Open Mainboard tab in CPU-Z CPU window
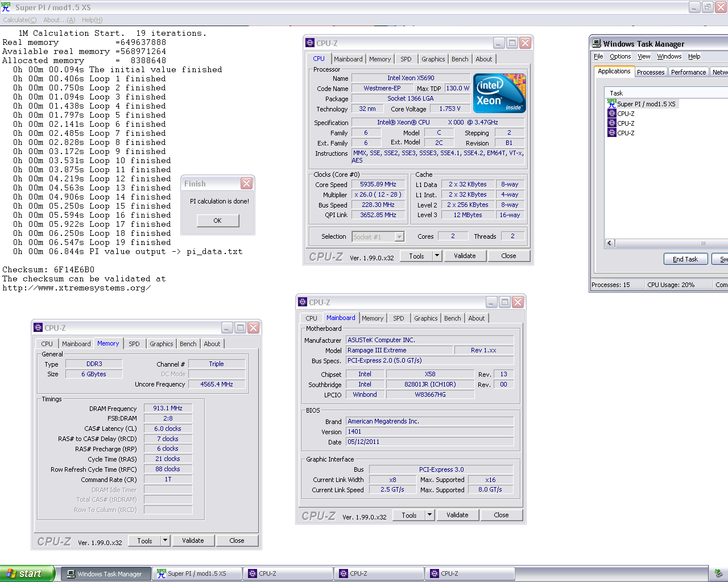The width and height of the screenshot is (728, 582). click(348, 59)
